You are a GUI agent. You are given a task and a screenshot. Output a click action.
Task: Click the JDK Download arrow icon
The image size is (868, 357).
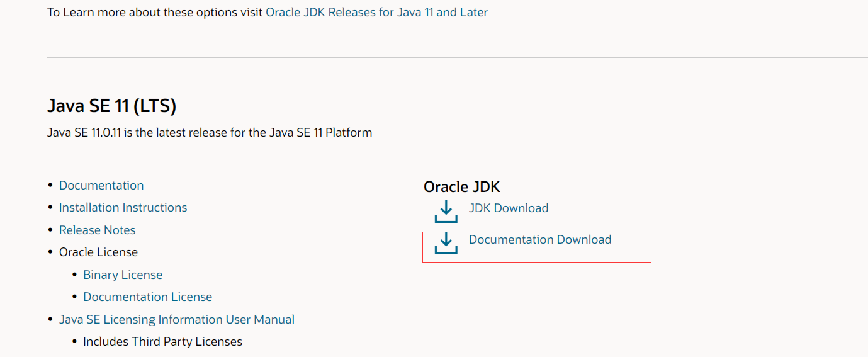pyautogui.click(x=446, y=211)
